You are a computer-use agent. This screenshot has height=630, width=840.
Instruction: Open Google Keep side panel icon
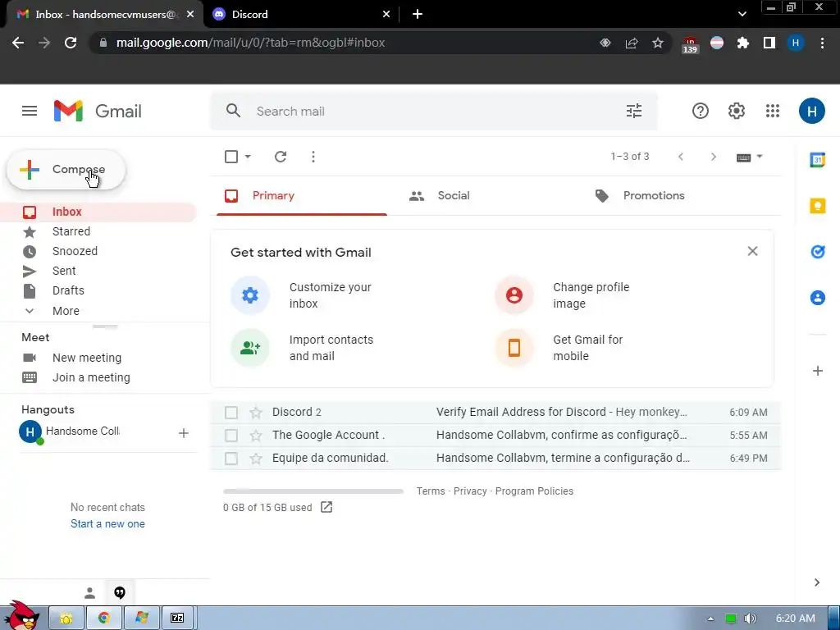coord(817,206)
